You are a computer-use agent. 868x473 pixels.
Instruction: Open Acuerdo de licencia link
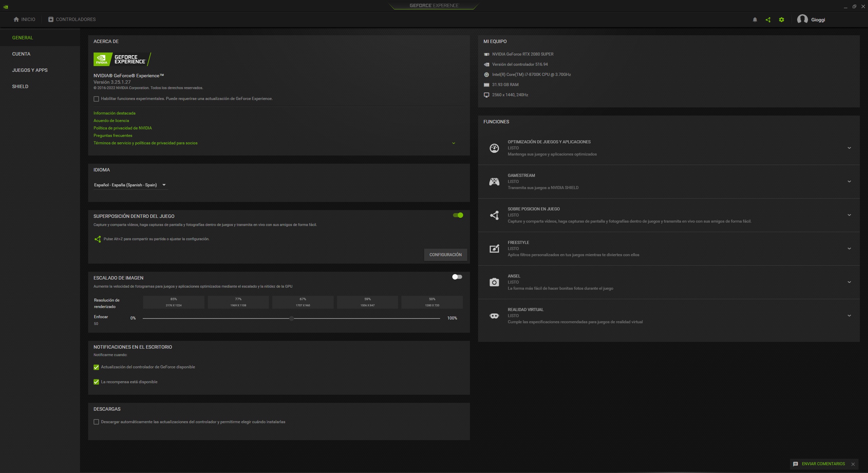point(111,121)
